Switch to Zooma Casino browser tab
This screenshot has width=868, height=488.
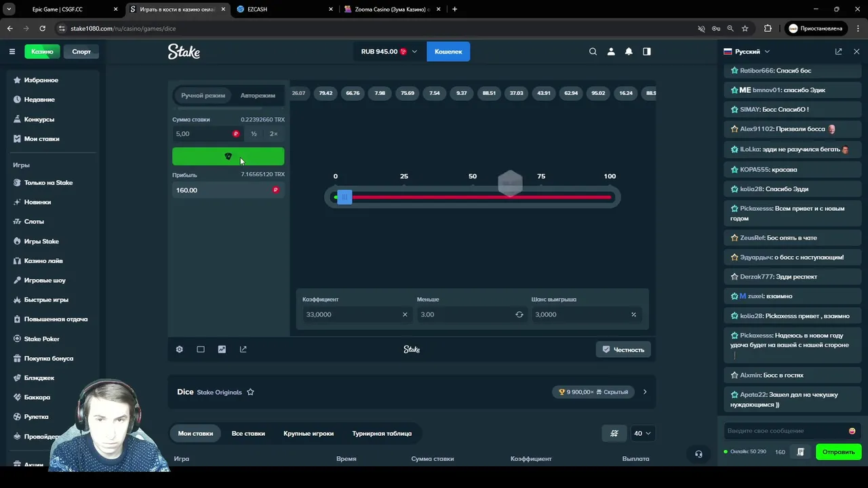tap(391, 9)
